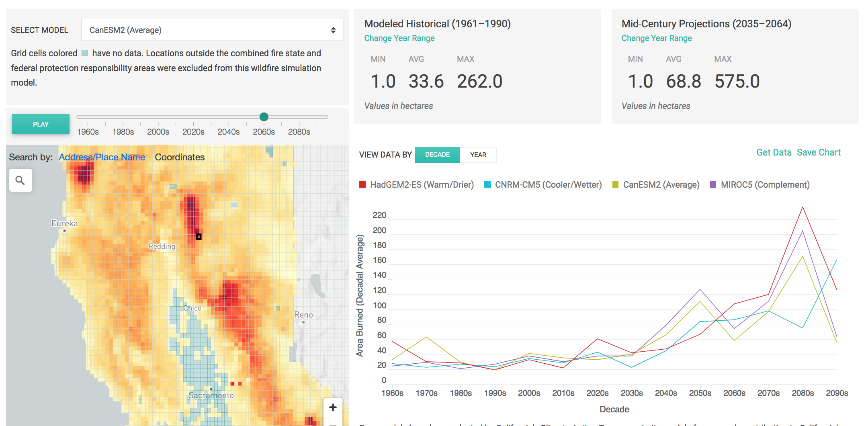Image resolution: width=868 pixels, height=426 pixels.
Task: Click the Chico label on the map
Action: (192, 308)
